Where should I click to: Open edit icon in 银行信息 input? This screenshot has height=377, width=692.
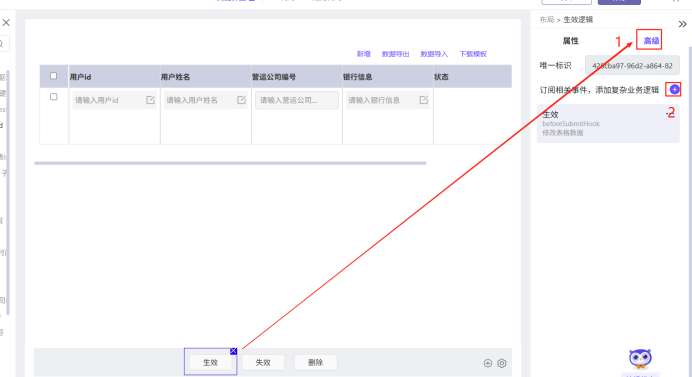coord(424,100)
